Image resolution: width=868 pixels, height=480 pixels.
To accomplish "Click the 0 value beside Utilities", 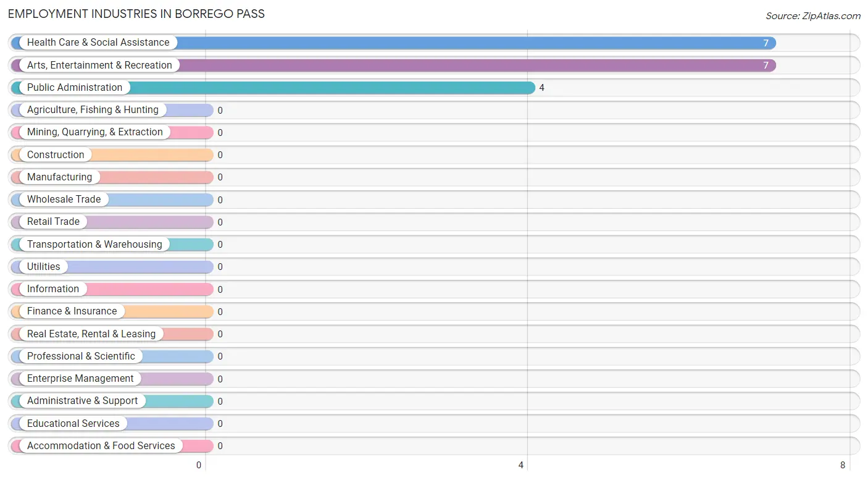I will (x=220, y=267).
